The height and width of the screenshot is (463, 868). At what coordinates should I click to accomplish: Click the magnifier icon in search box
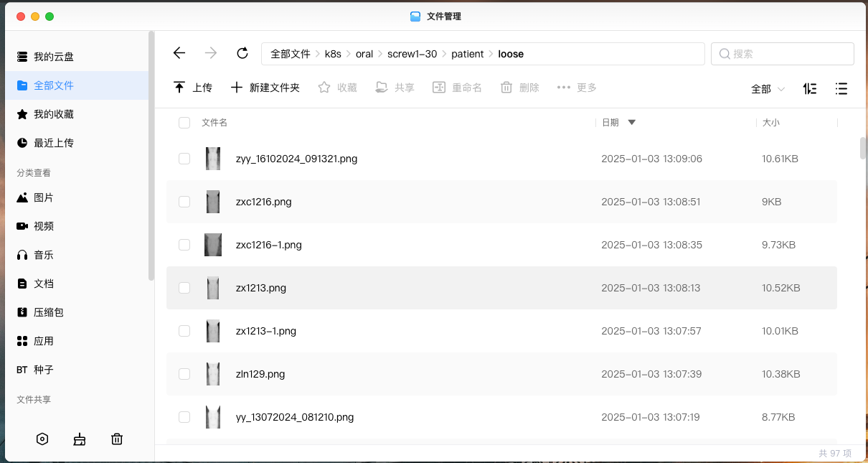725,54
